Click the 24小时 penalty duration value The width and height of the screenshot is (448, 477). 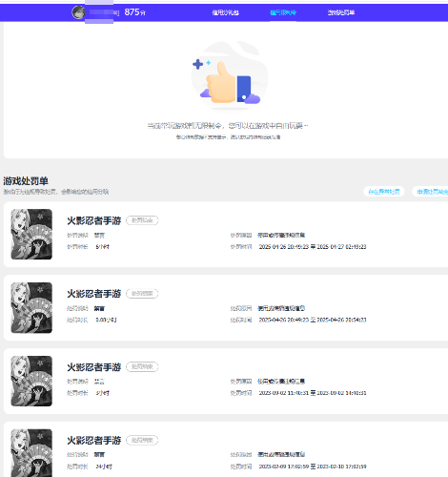(104, 467)
